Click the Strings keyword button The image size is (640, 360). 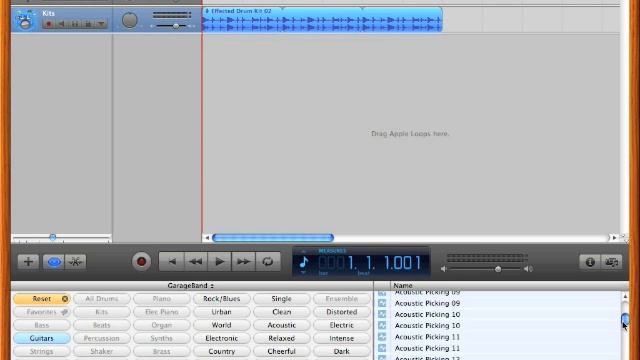42,351
